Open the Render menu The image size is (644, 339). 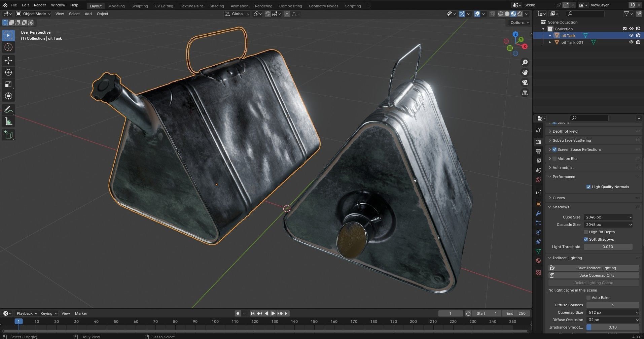pyautogui.click(x=40, y=5)
